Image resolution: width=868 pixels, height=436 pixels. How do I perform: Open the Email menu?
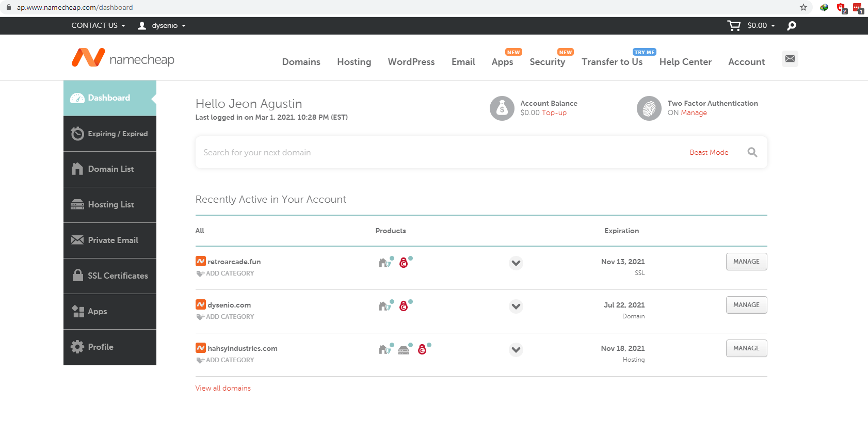(x=463, y=62)
